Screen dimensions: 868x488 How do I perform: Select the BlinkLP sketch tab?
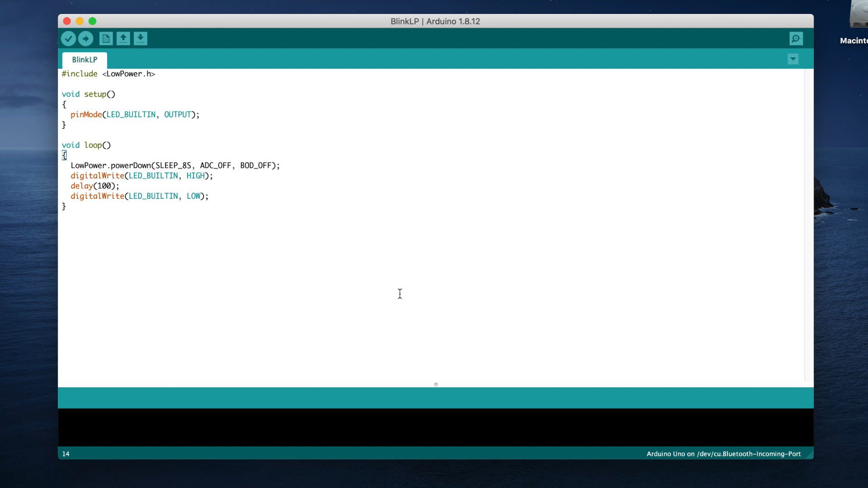(x=85, y=60)
